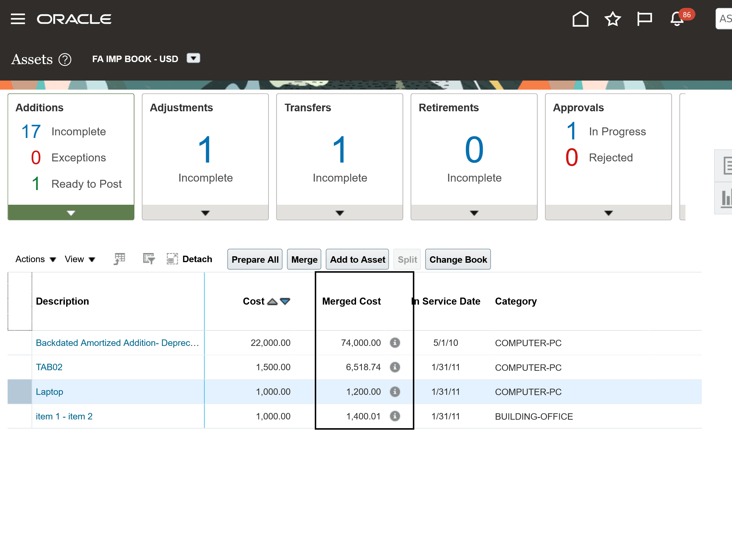Select the 0 Exceptions additions count
The image size is (732, 560).
click(x=36, y=158)
